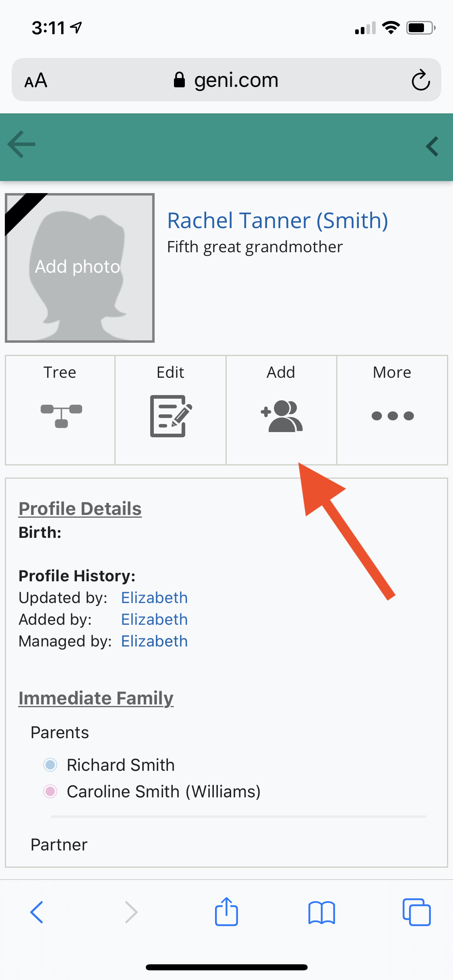Open the Immediate Family heading

click(x=96, y=698)
